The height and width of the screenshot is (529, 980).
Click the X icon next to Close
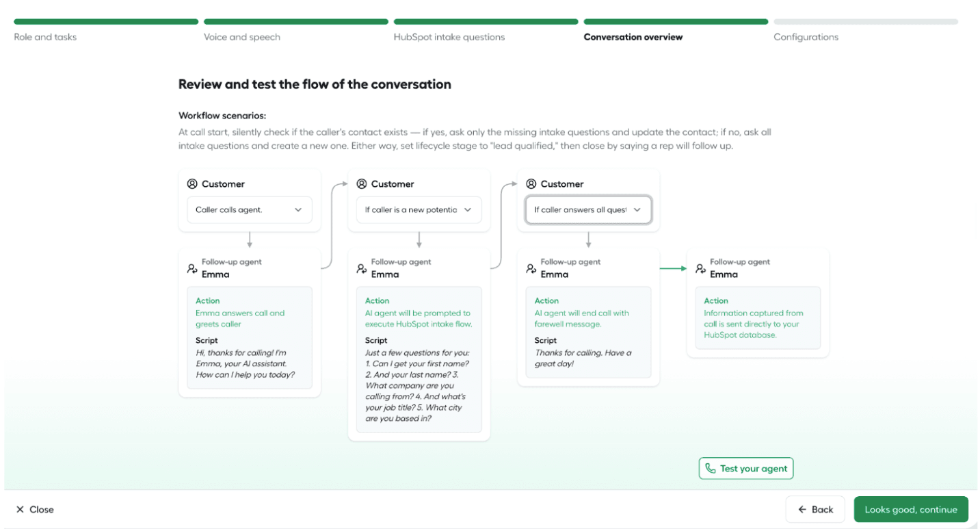tap(20, 509)
